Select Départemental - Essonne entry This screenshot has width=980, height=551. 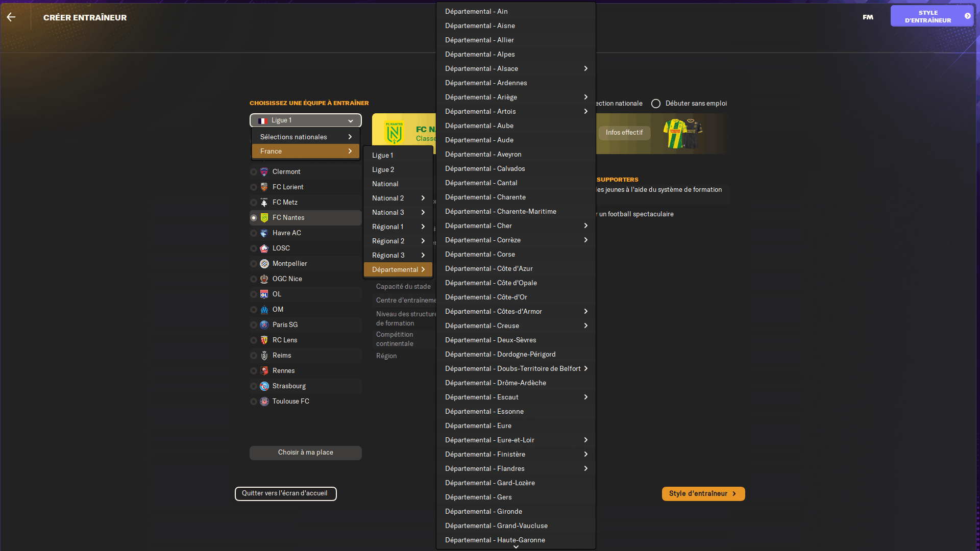pos(516,411)
